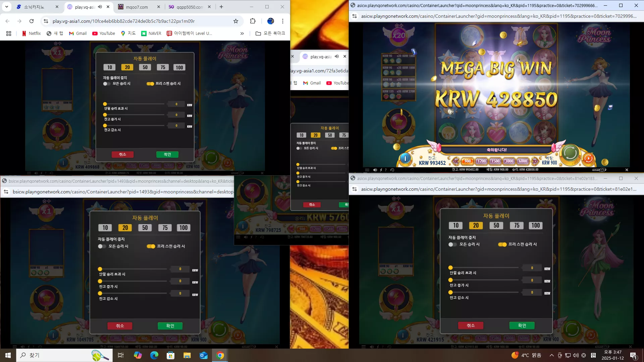The image size is (644, 362).
Task: Open the Chrome apps grid in bookmarks bar
Action: tap(9, 34)
